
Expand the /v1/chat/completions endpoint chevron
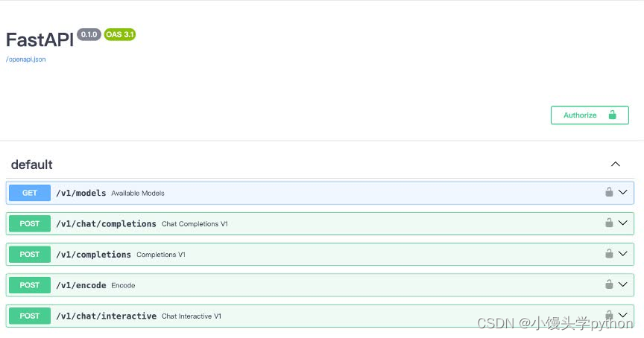coord(622,223)
